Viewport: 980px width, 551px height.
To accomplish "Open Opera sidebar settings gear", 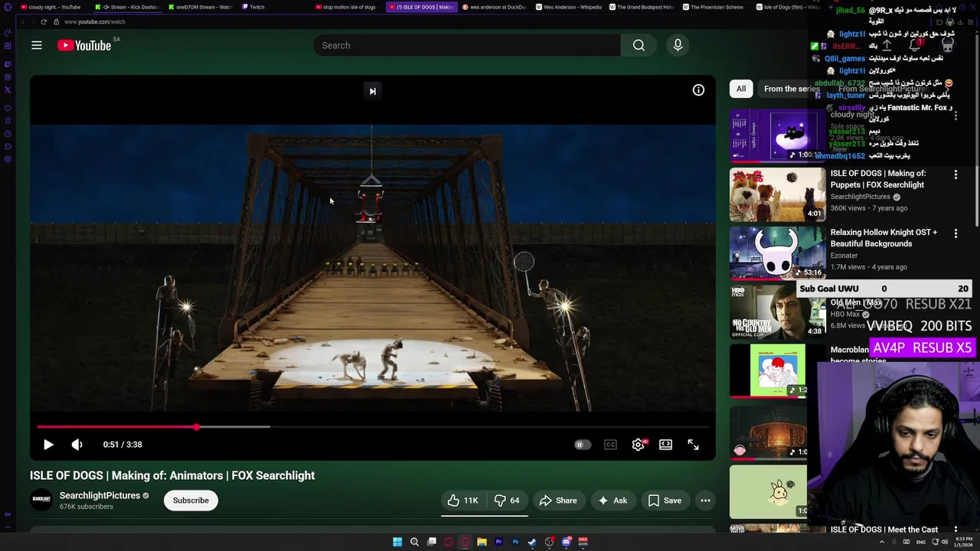I will pyautogui.click(x=8, y=159).
